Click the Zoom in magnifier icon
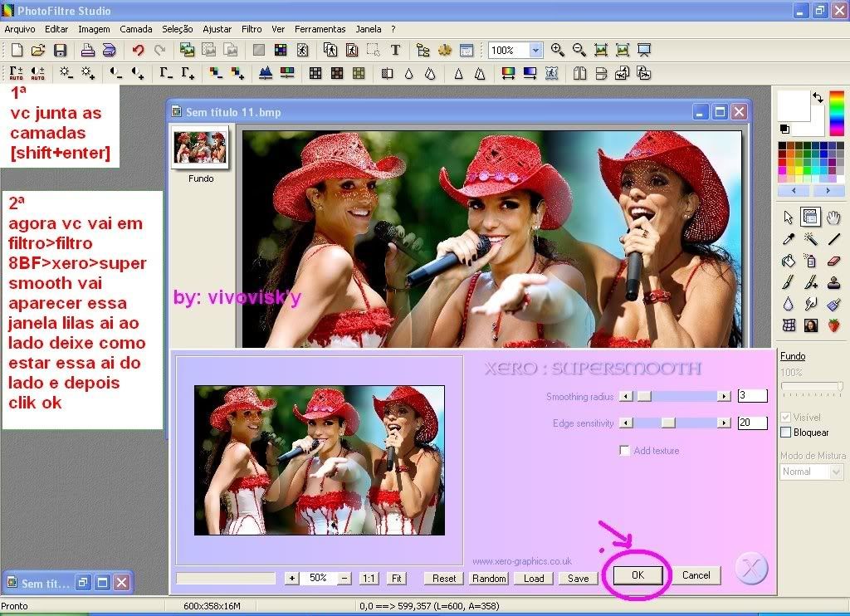The width and height of the screenshot is (850, 616). 557,51
